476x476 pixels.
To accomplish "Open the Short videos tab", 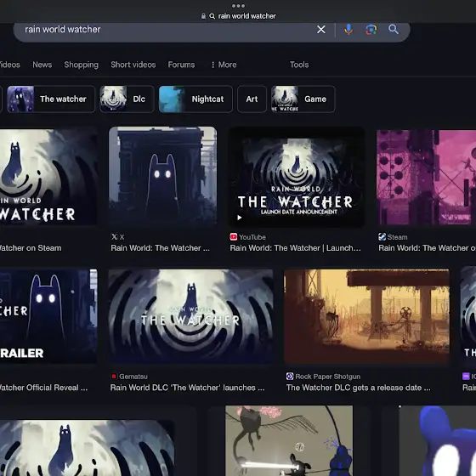I will coord(133,65).
